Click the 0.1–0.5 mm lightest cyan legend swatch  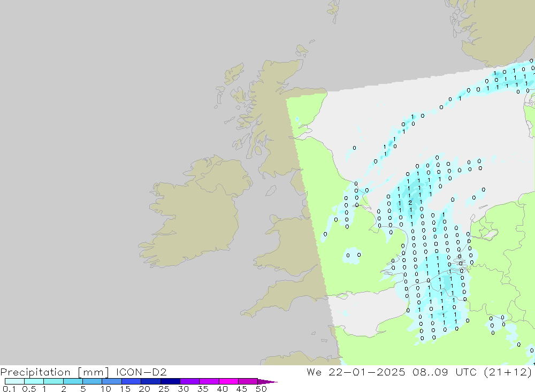tap(14, 381)
